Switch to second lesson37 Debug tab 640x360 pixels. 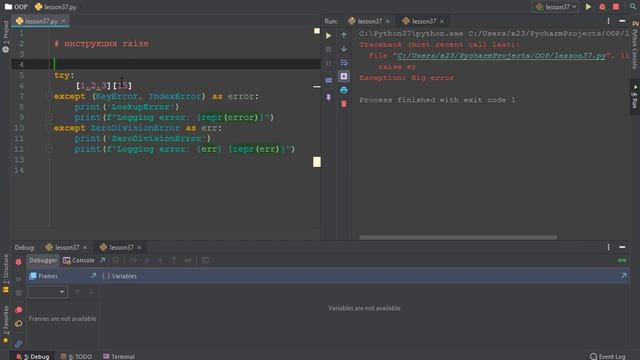[117, 247]
